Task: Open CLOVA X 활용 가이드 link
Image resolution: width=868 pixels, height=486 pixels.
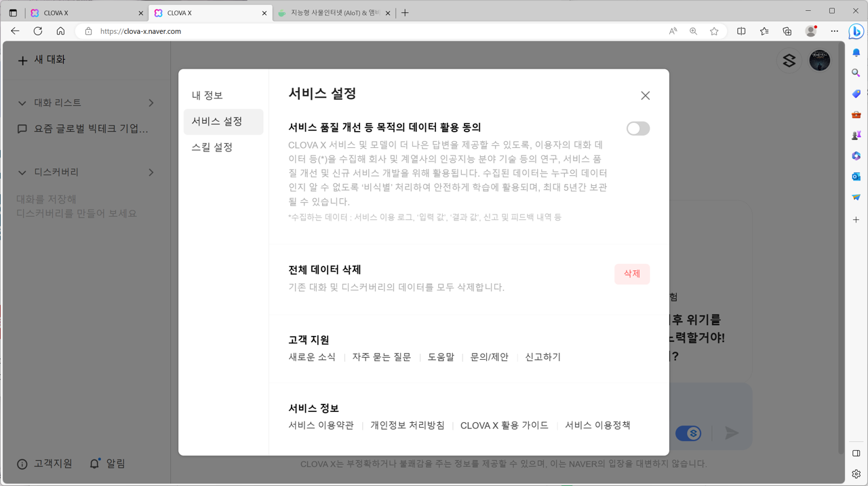Action: click(505, 426)
